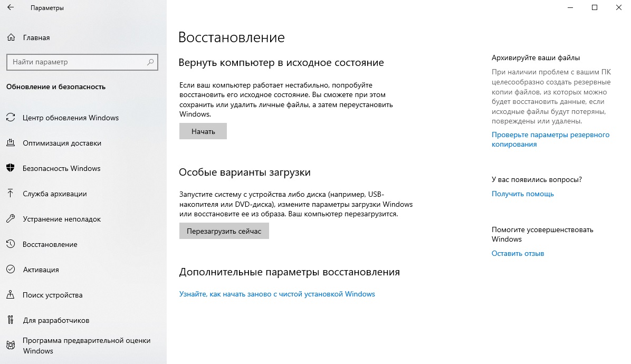The image size is (631, 364).
Task: Click Архивируйте ваши файлы heading
Action: pyautogui.click(x=536, y=58)
